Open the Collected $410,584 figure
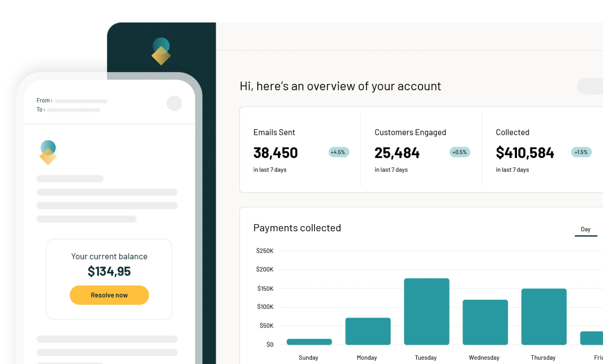The width and height of the screenshot is (603, 364). tap(525, 153)
